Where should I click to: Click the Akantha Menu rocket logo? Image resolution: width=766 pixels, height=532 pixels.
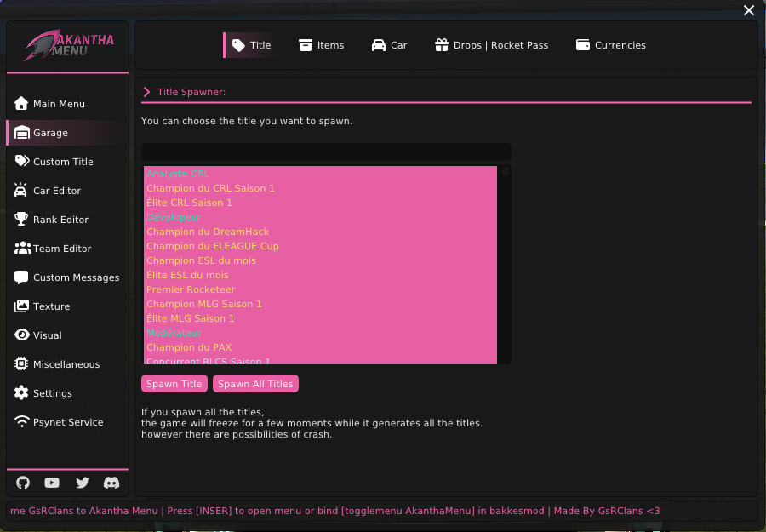coord(43,46)
